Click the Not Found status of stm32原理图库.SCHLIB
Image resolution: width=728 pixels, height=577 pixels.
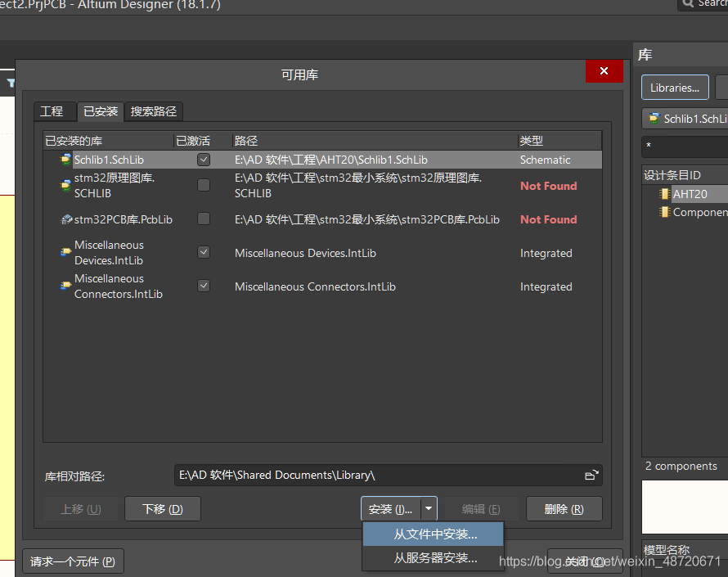(x=548, y=186)
